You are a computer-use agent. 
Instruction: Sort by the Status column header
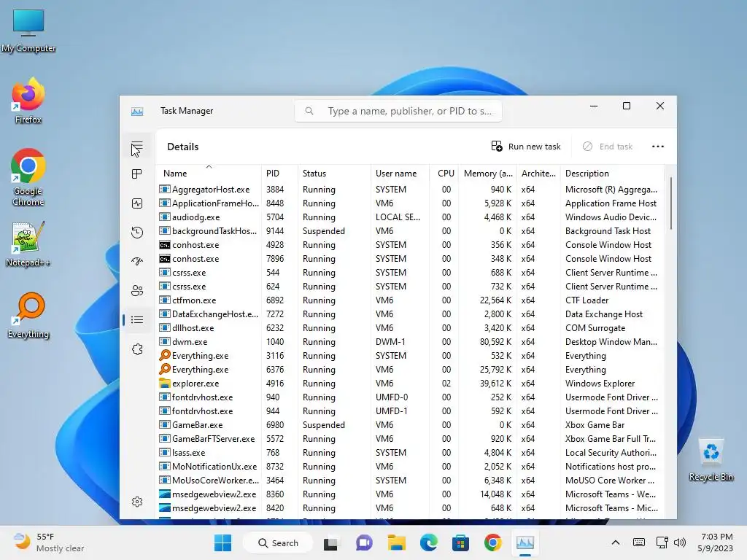(334, 174)
